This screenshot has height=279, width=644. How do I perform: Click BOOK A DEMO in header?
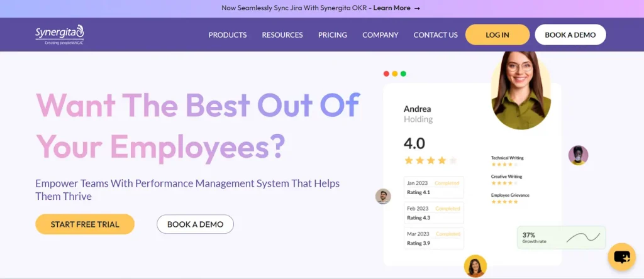click(570, 35)
